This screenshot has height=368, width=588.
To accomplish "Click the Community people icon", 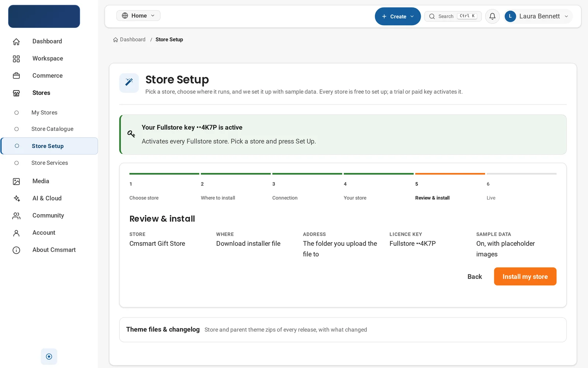I will (x=16, y=216).
